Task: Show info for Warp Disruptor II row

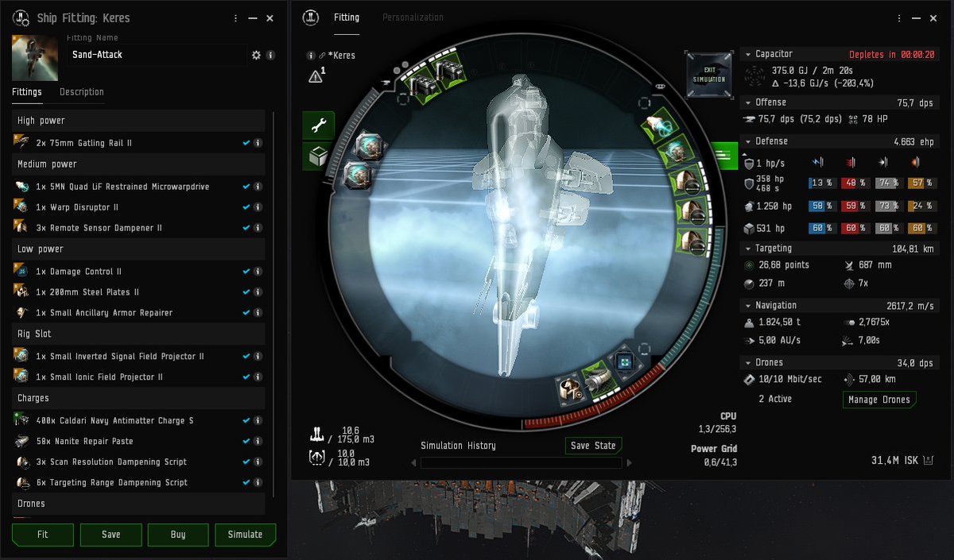Action: (258, 207)
